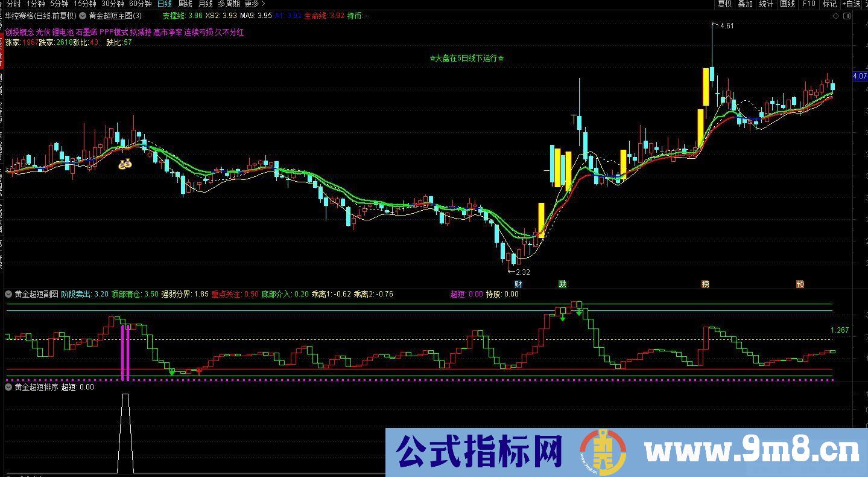The image size is (868, 477).
Task: Click the 标记 mark button
Action: 829,4
